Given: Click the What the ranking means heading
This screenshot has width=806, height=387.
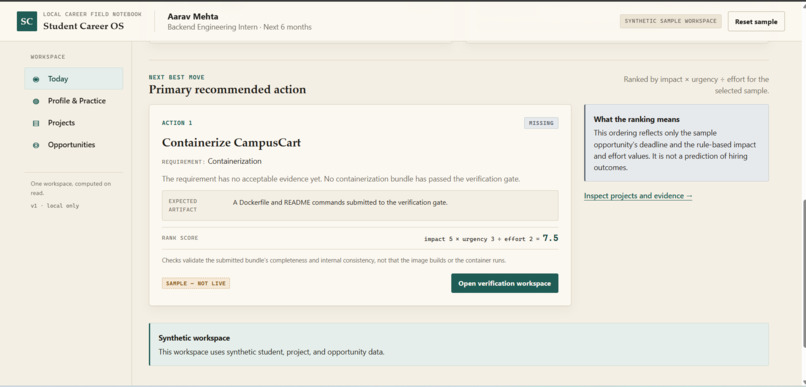Looking at the screenshot, I should tap(636, 119).
